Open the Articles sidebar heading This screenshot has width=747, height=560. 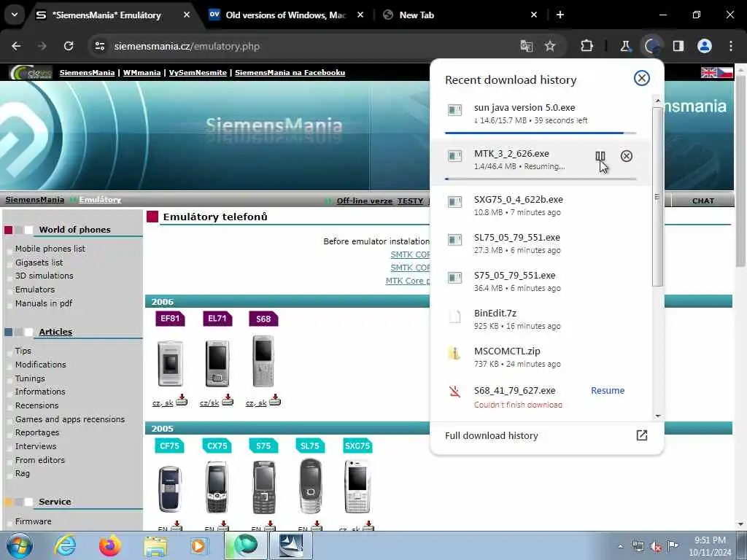pyautogui.click(x=55, y=332)
